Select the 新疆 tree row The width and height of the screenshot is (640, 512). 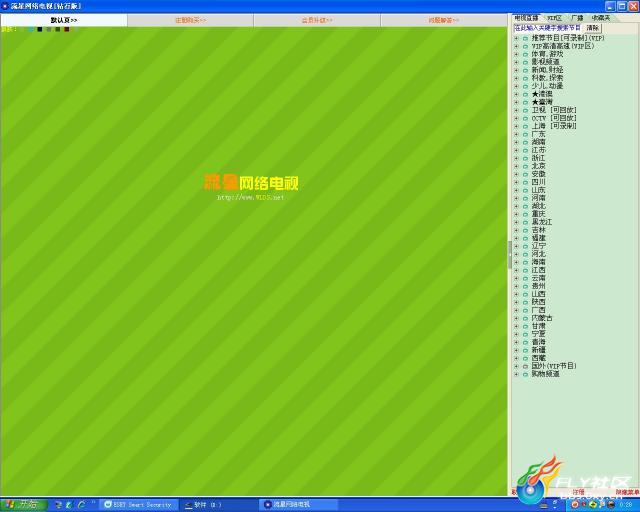pos(538,350)
